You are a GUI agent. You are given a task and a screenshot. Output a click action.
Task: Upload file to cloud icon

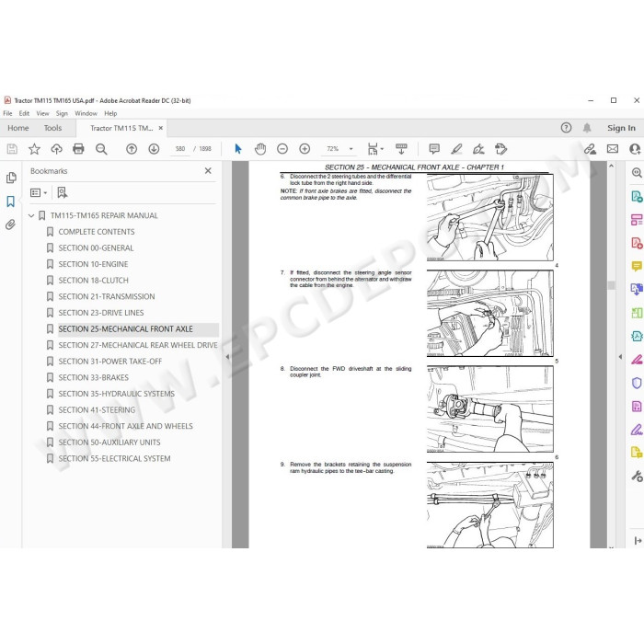point(56,149)
